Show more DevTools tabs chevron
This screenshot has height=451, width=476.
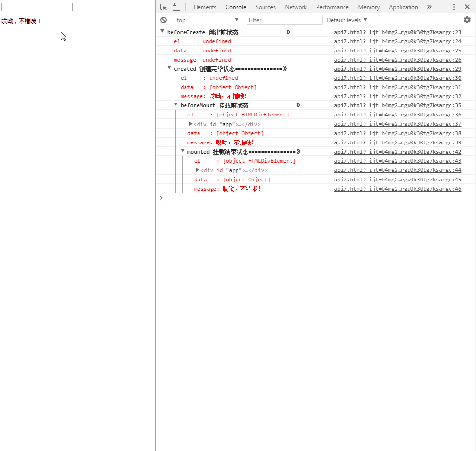pyautogui.click(x=429, y=7)
